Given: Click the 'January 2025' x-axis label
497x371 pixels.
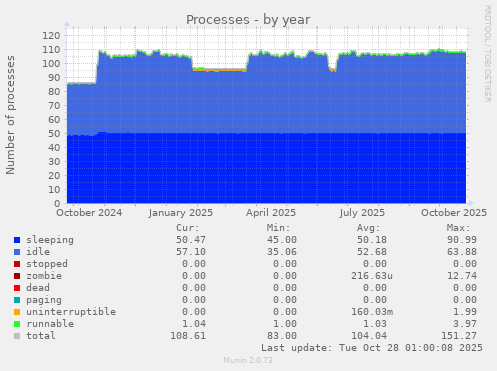Looking at the screenshot, I should 181,213.
